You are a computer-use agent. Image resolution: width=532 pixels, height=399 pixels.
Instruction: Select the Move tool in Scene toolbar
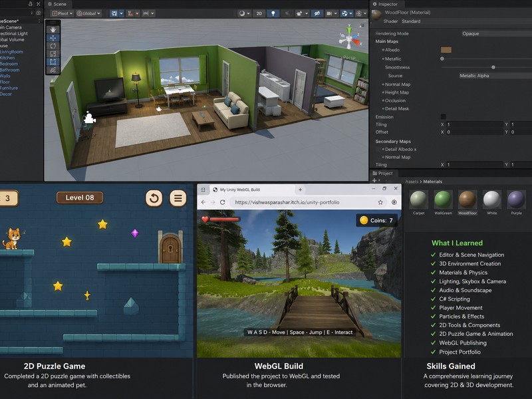53,38
